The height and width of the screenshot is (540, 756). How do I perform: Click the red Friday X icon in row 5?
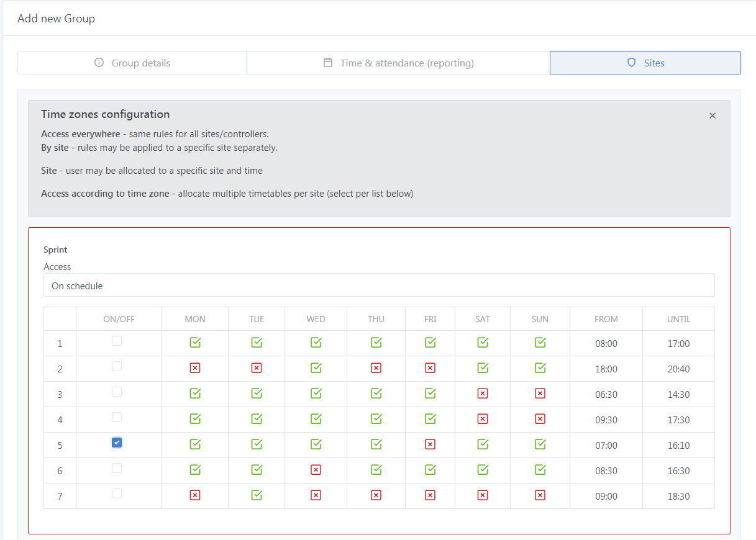pos(430,444)
